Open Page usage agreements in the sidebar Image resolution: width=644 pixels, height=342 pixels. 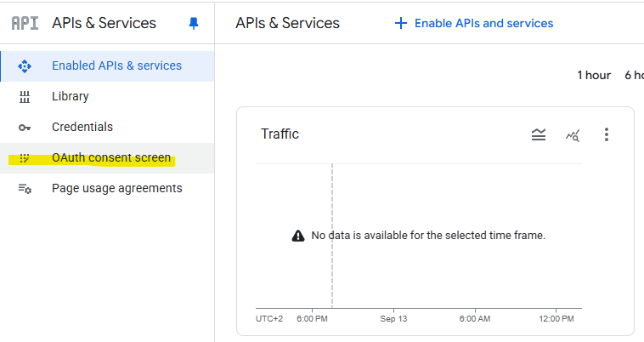117,188
